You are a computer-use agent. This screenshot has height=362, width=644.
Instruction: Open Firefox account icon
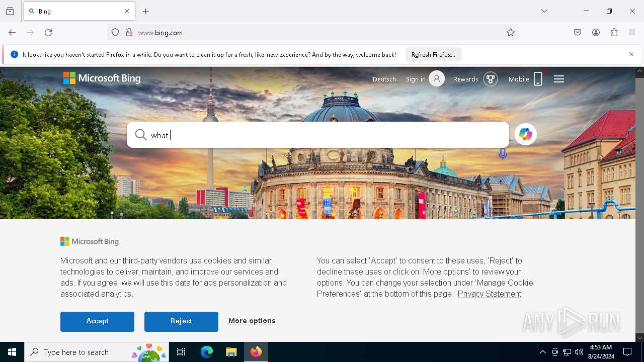coord(596,33)
